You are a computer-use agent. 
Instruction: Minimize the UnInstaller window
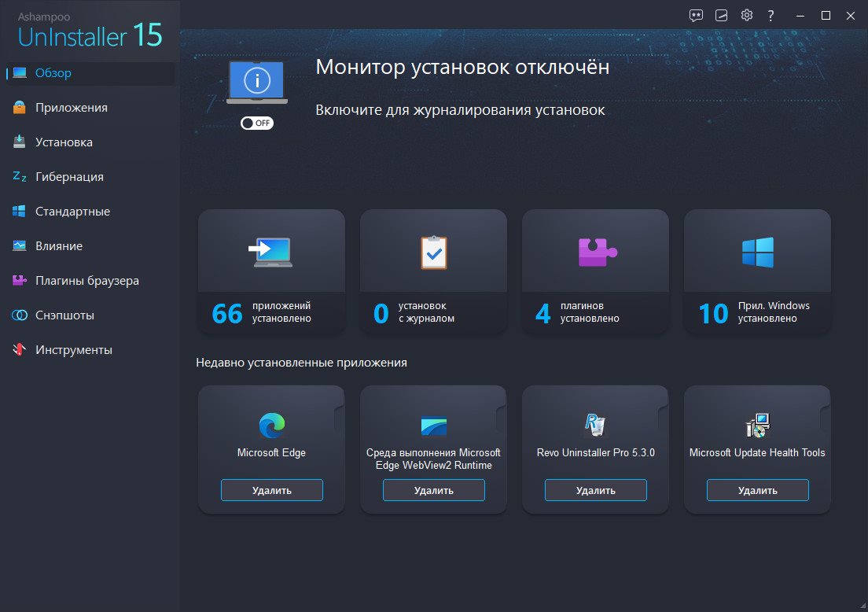tap(800, 16)
